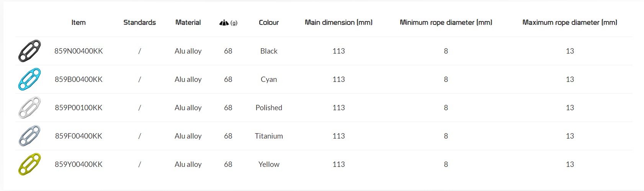Select item code 859B00400KK
Image resolution: width=644 pixels, height=191 pixels.
point(78,79)
